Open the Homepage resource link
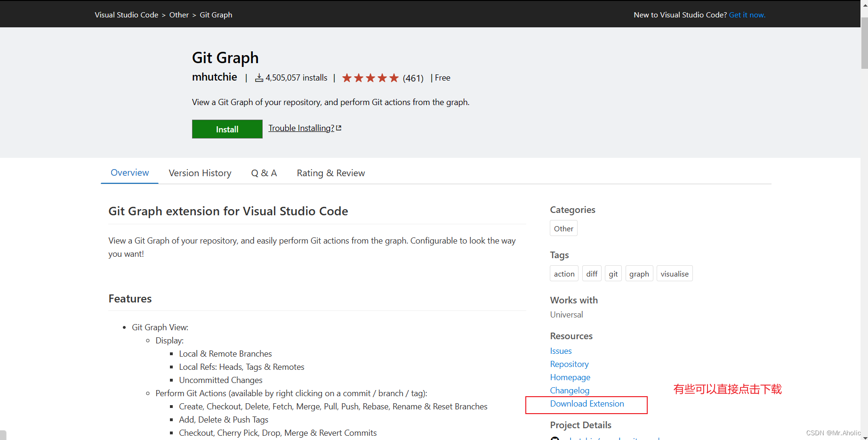Image resolution: width=868 pixels, height=440 pixels. [x=570, y=377]
